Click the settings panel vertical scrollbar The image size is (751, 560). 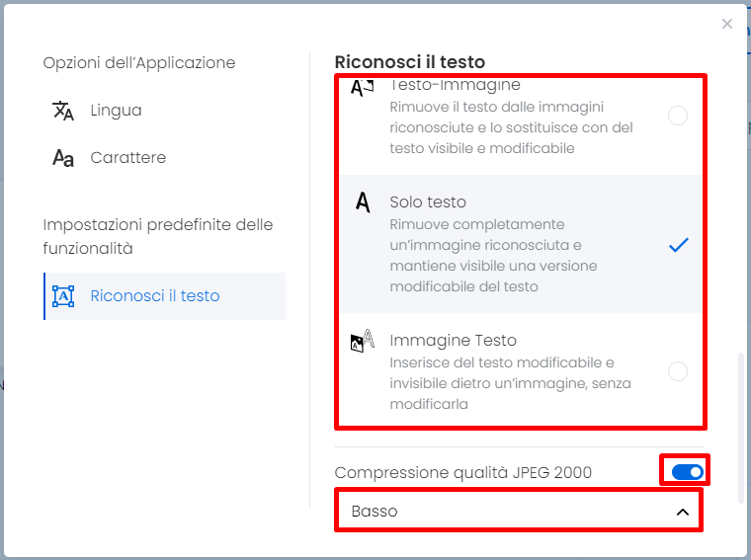(741, 429)
